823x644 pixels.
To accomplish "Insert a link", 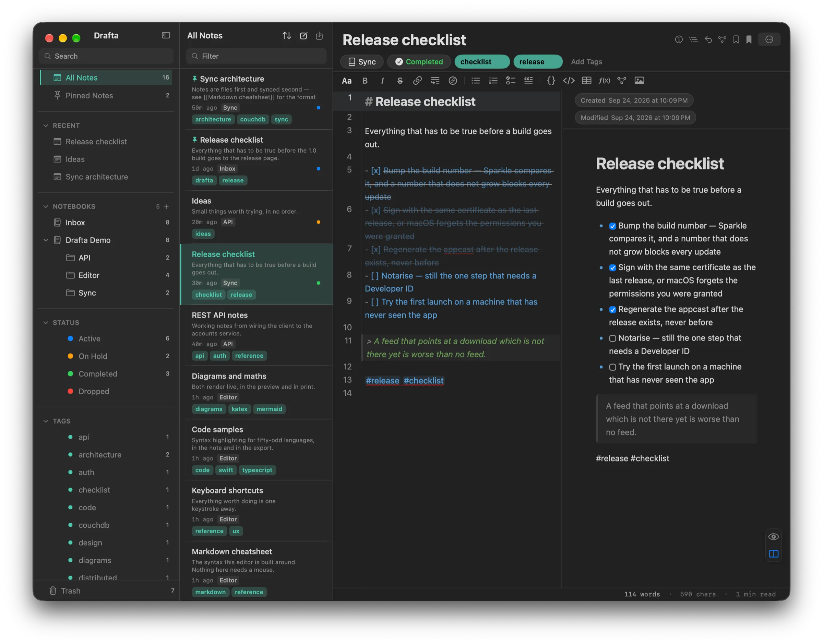I will 417,81.
